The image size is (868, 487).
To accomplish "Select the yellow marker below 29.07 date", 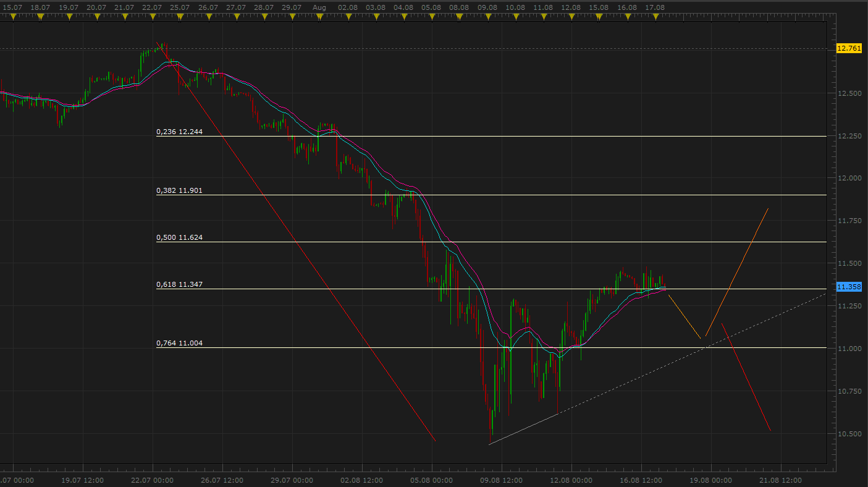I will coord(292,17).
